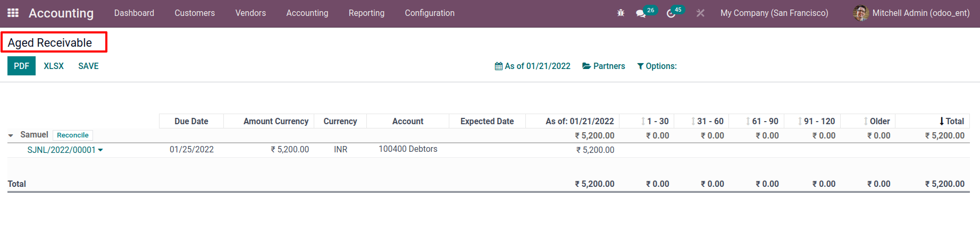Switch company via My Company (San Francisco)

(x=774, y=13)
